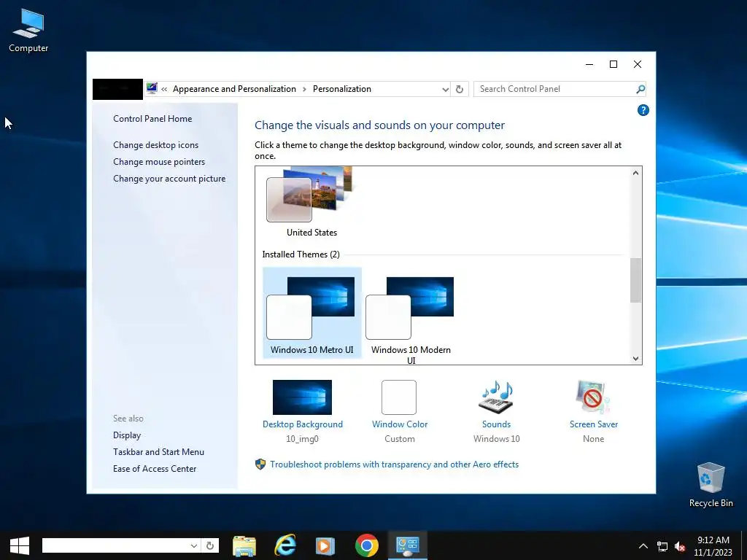747x560 pixels.
Task: Select the United States theme
Action: (x=311, y=203)
